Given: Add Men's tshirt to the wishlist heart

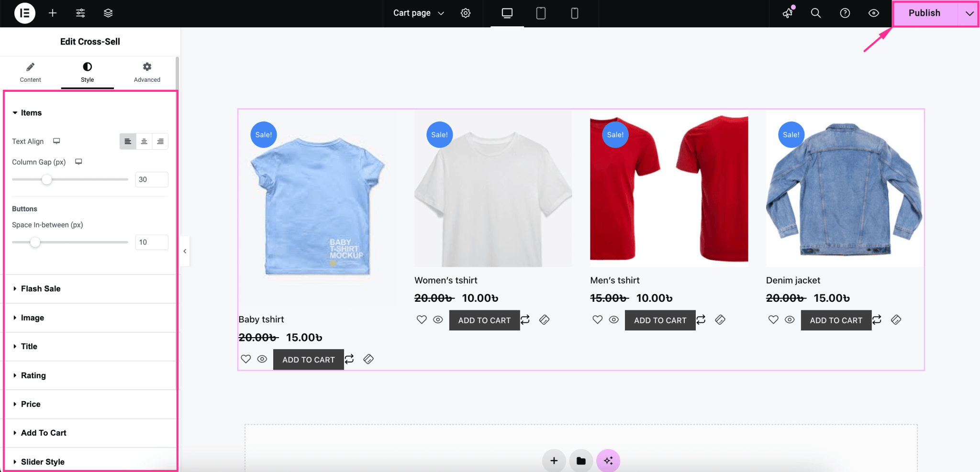Looking at the screenshot, I should pos(597,319).
